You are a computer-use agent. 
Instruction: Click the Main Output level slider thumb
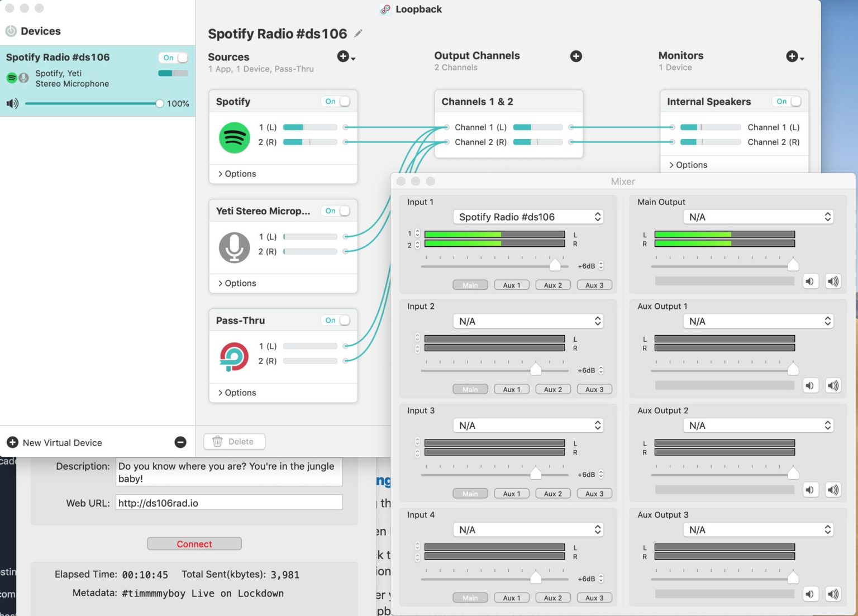point(793,264)
